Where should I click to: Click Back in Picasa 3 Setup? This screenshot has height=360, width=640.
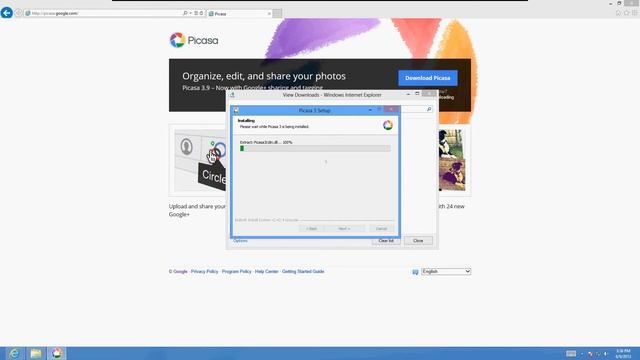coord(311,229)
